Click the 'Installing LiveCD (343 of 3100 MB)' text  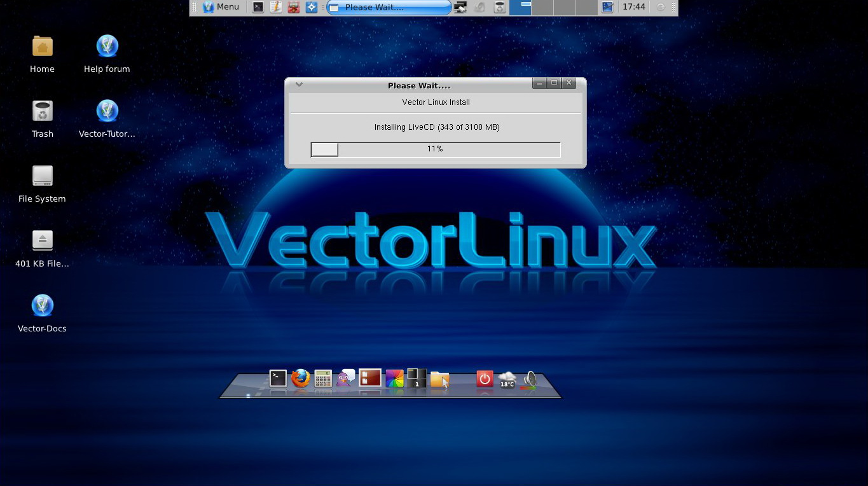click(436, 127)
